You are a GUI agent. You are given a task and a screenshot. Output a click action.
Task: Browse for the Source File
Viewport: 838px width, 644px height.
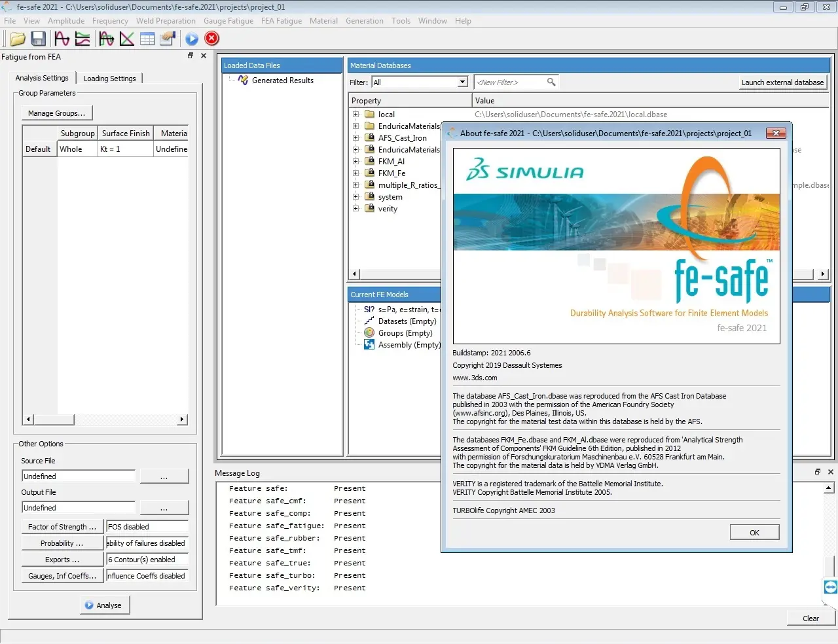tap(164, 476)
